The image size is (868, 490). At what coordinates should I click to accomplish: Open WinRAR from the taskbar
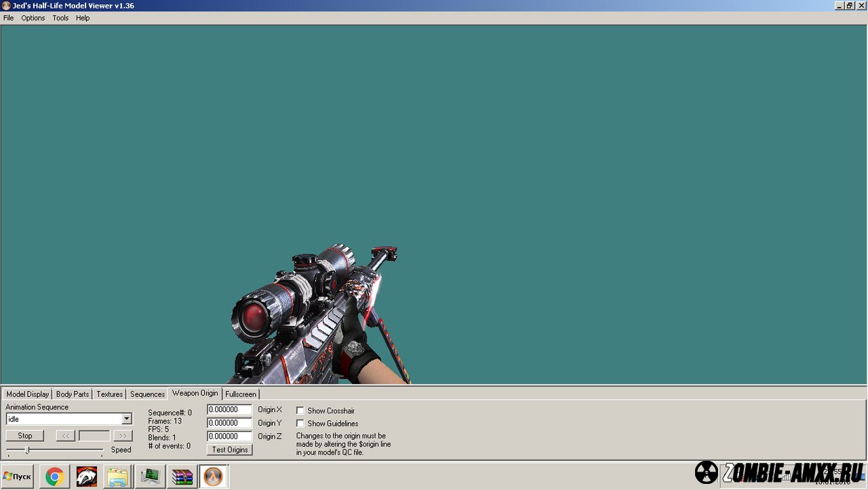click(182, 477)
